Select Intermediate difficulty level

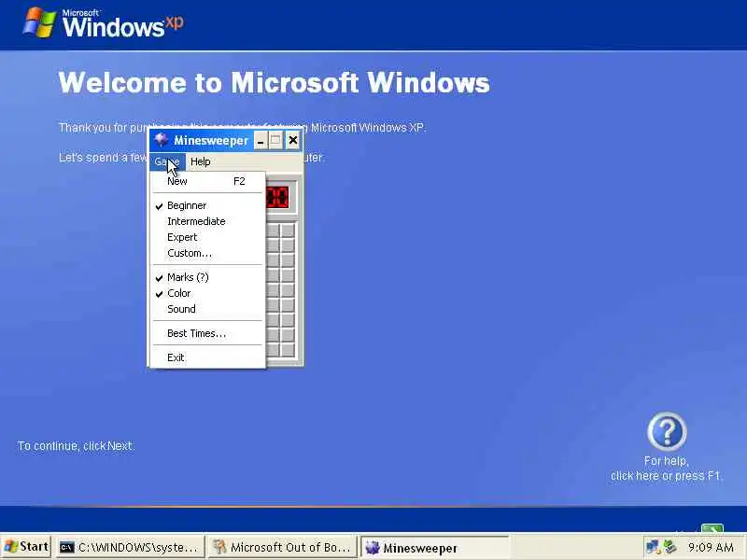point(207,221)
